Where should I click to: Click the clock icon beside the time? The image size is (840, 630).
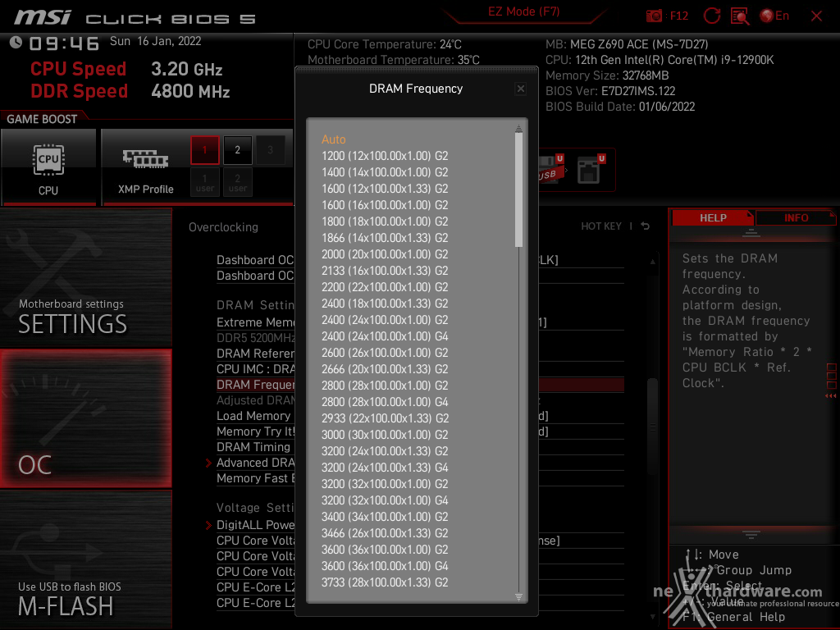click(x=16, y=42)
